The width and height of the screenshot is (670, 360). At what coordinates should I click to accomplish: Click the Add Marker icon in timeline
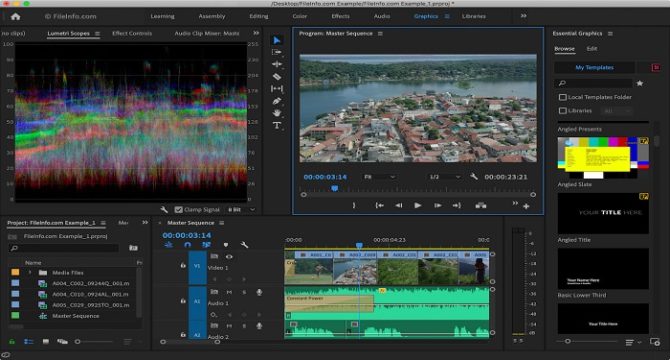pos(226,245)
